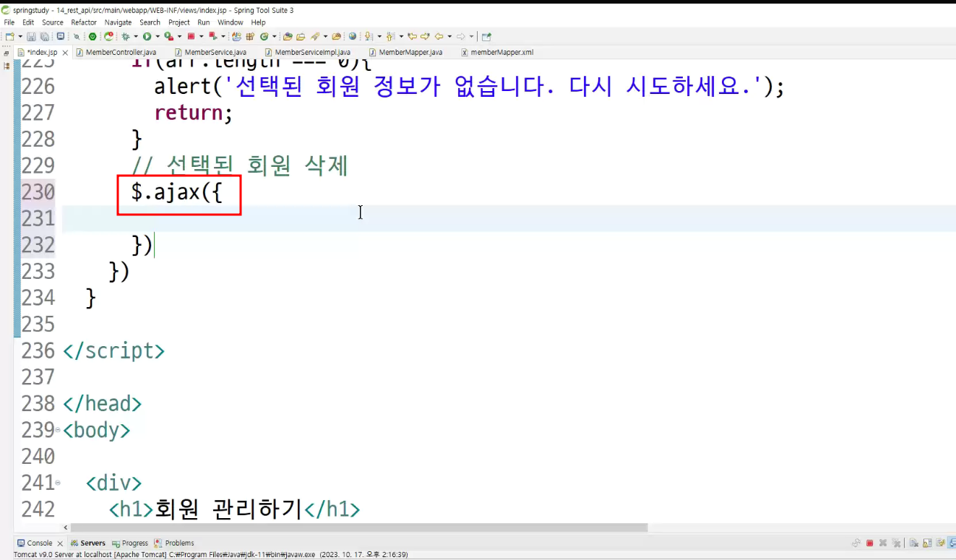956x560 pixels.
Task: Open the Run configurations dropdown arrow
Action: pos(157,36)
